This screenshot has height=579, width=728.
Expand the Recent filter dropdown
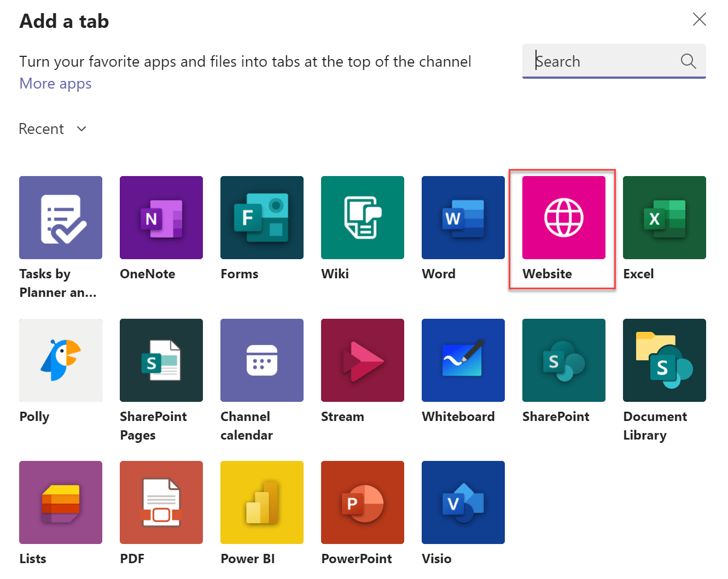tap(53, 128)
